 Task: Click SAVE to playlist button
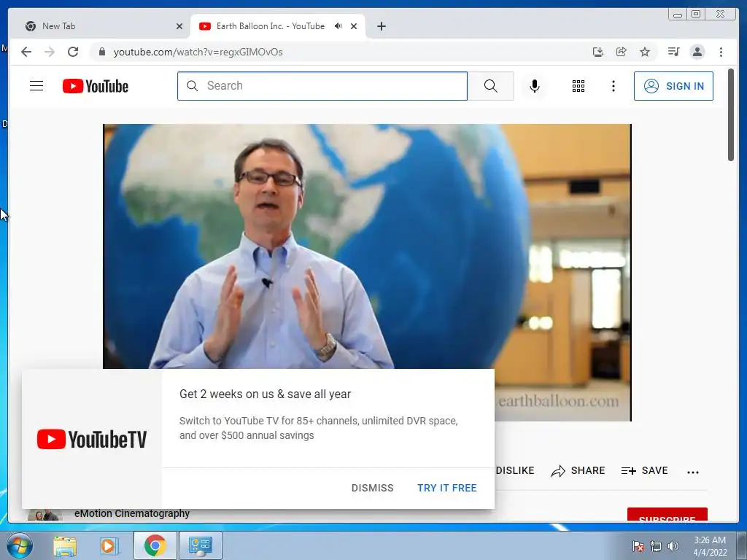tap(645, 470)
